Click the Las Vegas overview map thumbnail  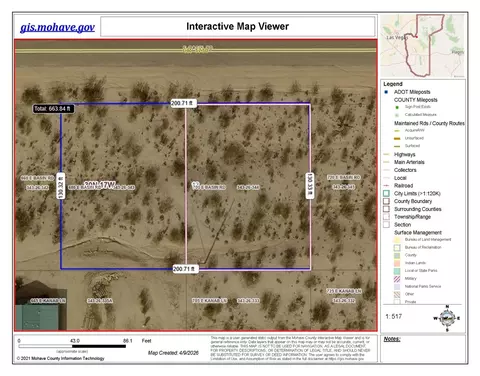click(423, 45)
